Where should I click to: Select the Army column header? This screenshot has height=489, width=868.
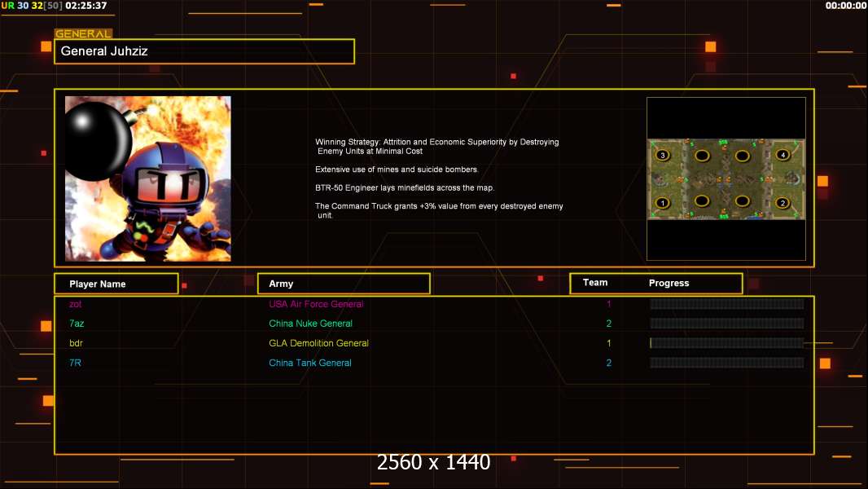344,284
